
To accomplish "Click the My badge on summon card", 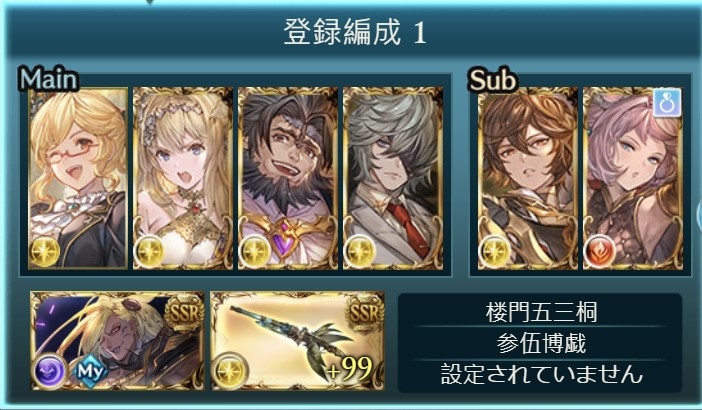I will click(91, 371).
